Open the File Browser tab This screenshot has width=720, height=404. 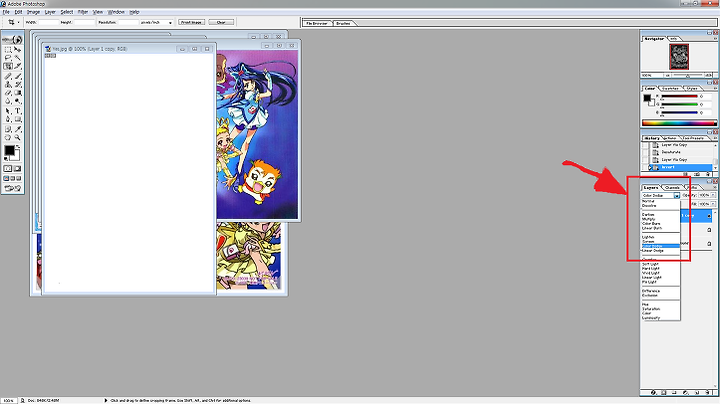click(317, 23)
